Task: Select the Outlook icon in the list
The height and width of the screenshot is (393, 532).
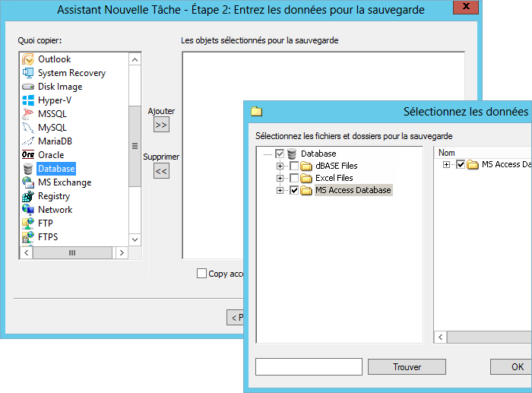Action: coord(28,59)
